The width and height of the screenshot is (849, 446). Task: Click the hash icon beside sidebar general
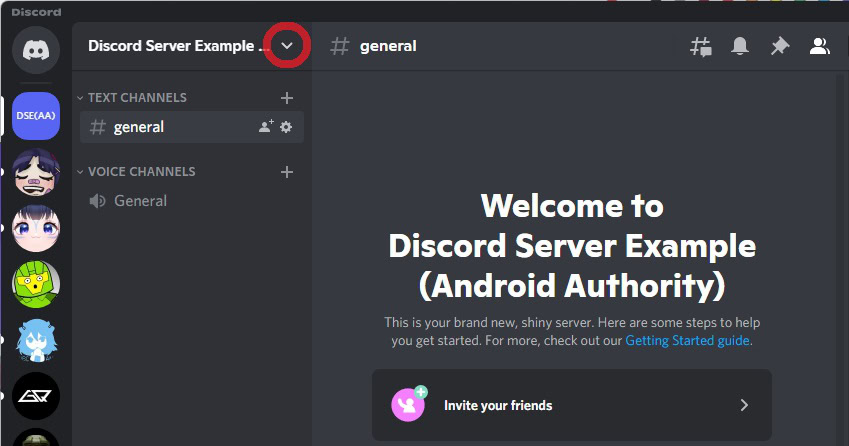tap(97, 127)
